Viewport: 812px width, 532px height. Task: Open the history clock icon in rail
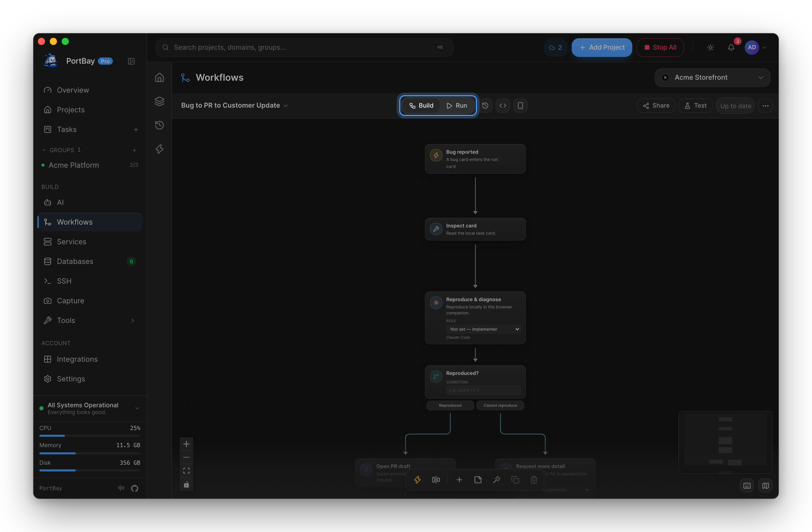point(159,125)
